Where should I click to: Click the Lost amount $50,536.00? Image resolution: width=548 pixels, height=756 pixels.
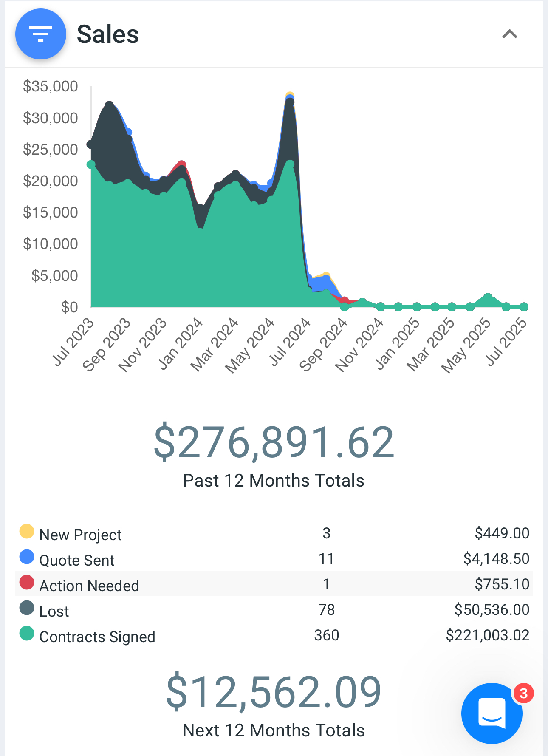(492, 610)
